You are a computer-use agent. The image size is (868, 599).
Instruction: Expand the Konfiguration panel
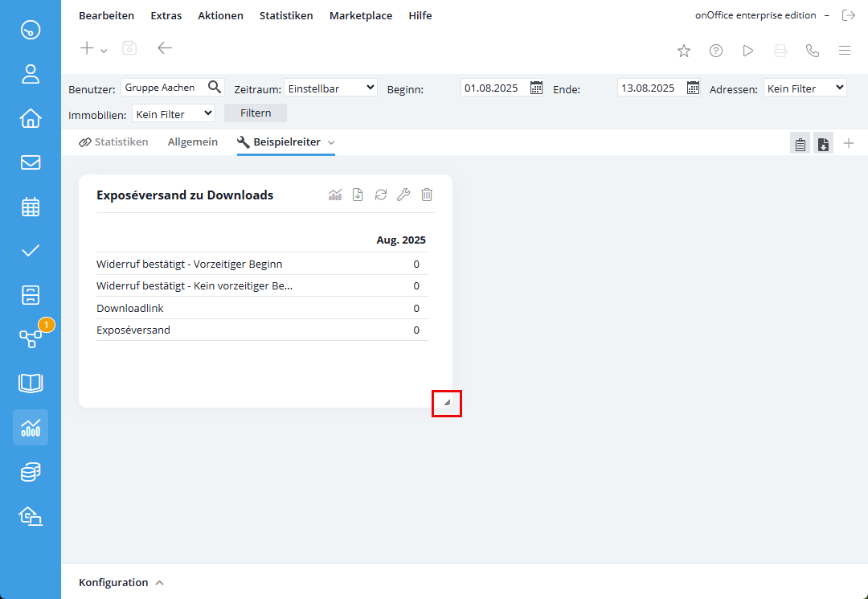[121, 582]
